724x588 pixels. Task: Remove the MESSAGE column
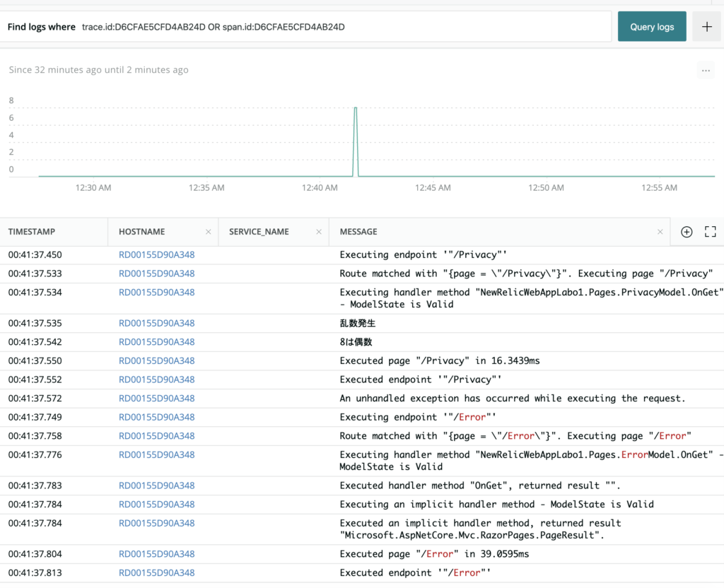[x=660, y=232]
